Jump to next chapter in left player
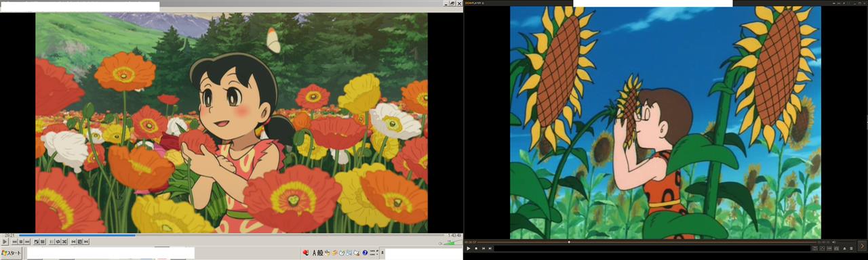 click(86, 242)
